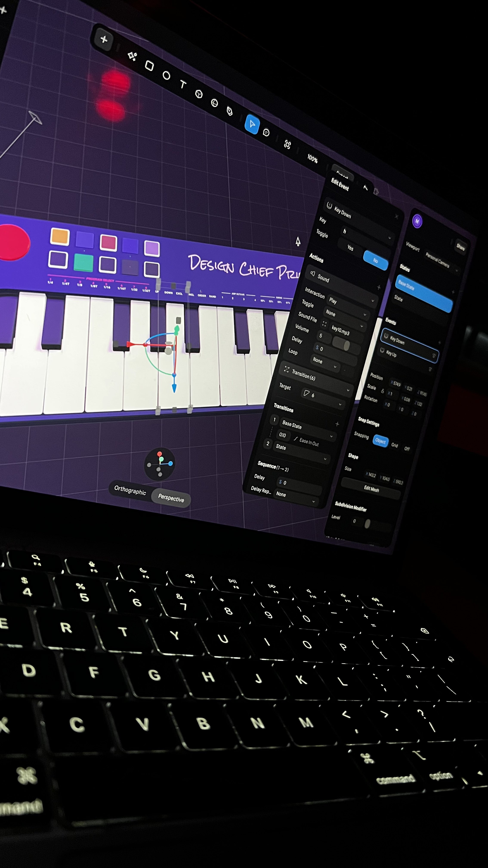Select the 3D cube primitive tool
This screenshot has height=868, width=488.
click(199, 94)
